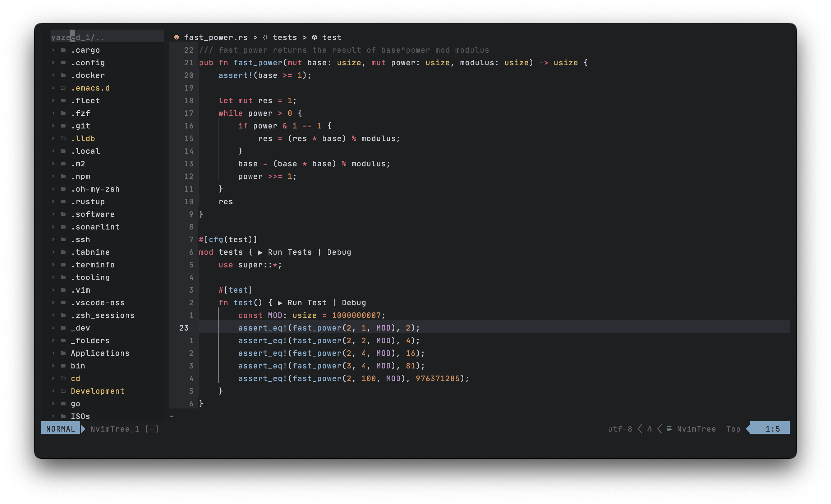The height and width of the screenshot is (504, 831).
Task: Click the yazeed_1/.. root path
Action: (x=78, y=38)
